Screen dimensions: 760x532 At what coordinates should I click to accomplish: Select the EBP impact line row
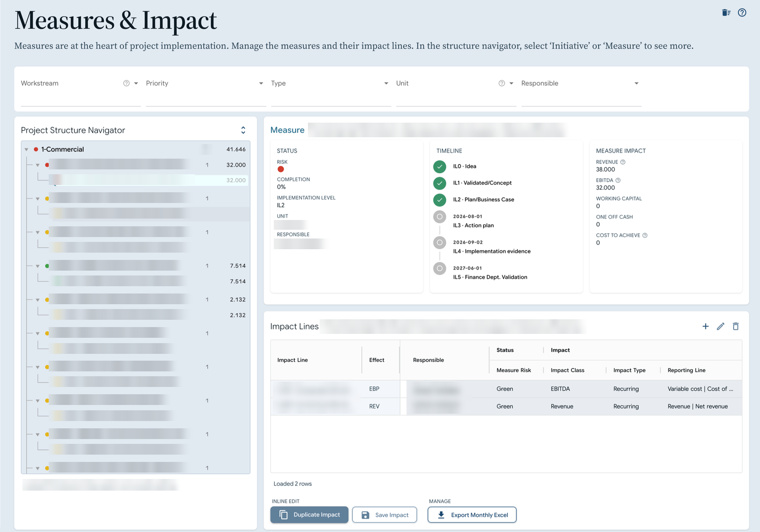506,389
